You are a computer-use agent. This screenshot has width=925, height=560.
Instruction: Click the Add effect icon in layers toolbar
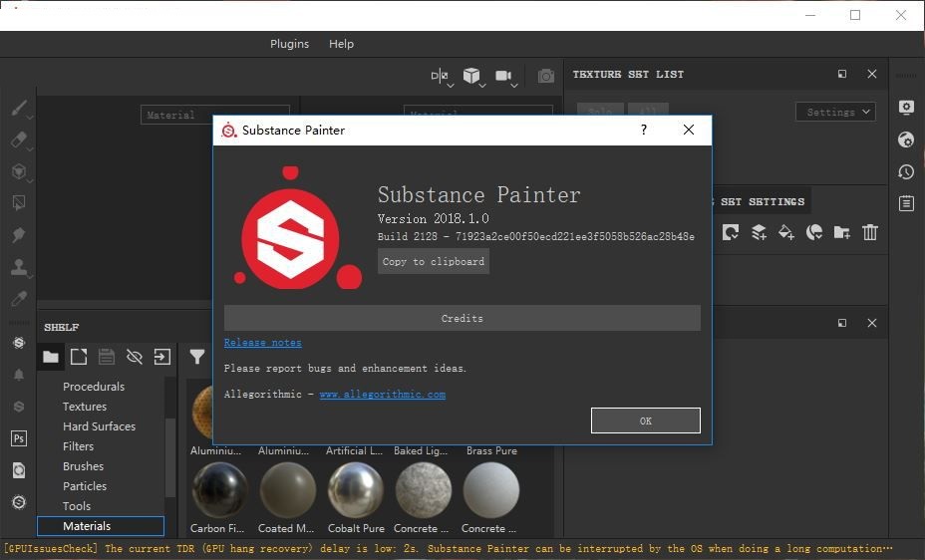pyautogui.click(x=731, y=232)
